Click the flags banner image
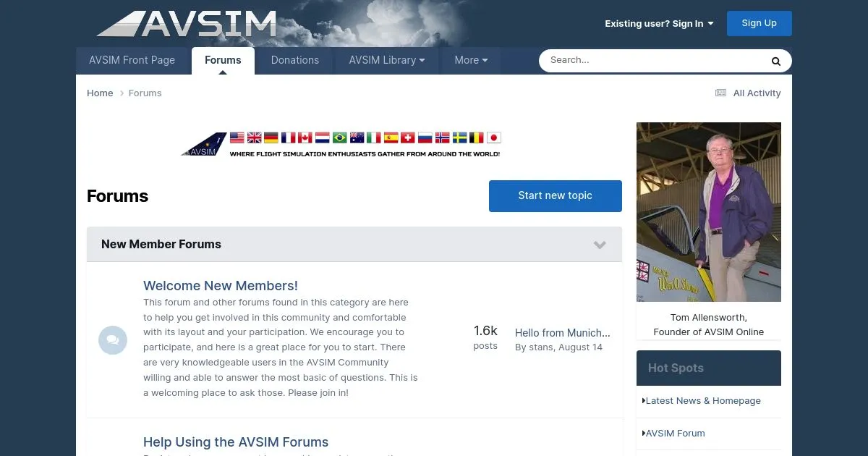The height and width of the screenshot is (456, 868). pos(341,144)
